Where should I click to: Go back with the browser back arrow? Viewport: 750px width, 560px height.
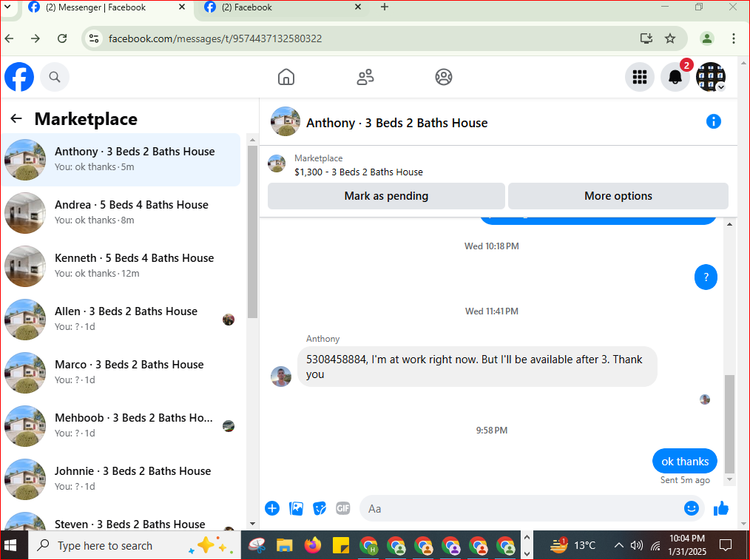click(x=10, y=38)
